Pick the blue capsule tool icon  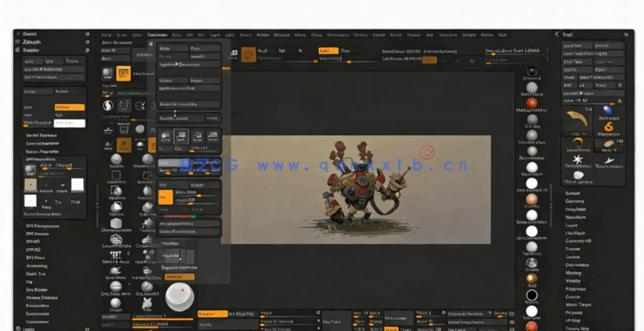tap(608, 110)
